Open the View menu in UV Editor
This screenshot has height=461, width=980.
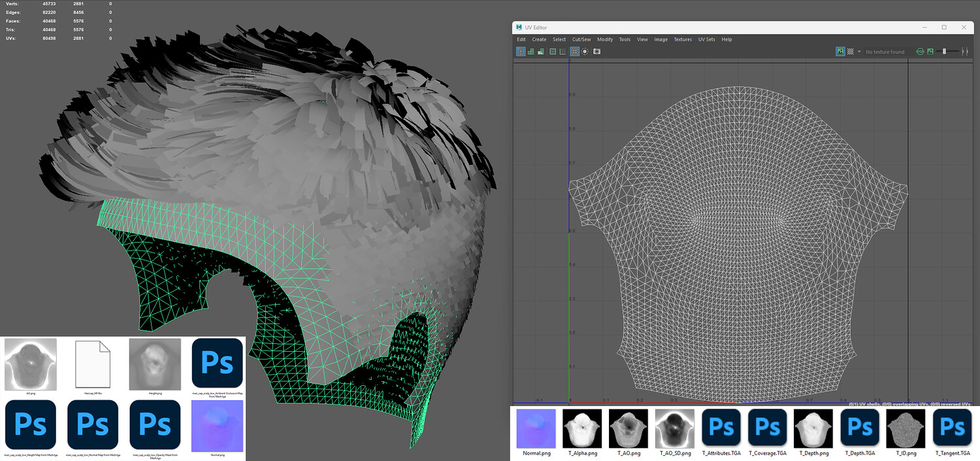pos(642,39)
